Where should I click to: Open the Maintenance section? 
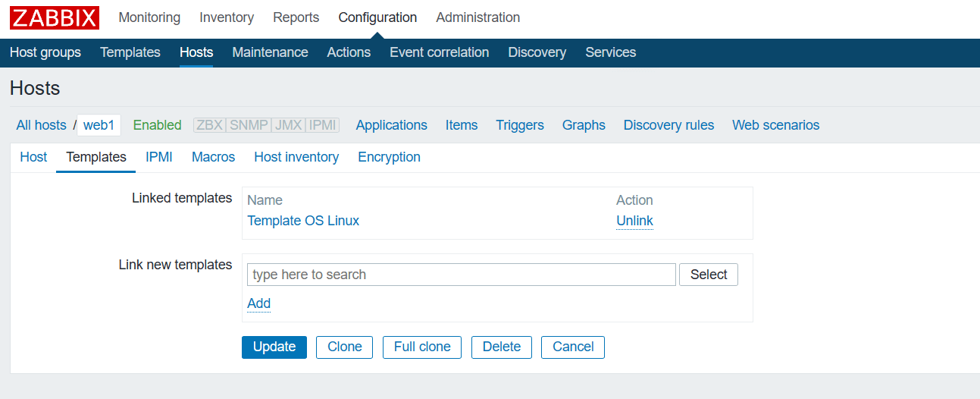270,52
